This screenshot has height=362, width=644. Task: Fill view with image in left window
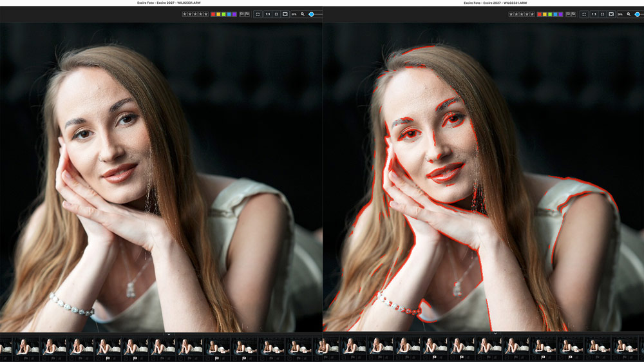pyautogui.click(x=285, y=14)
